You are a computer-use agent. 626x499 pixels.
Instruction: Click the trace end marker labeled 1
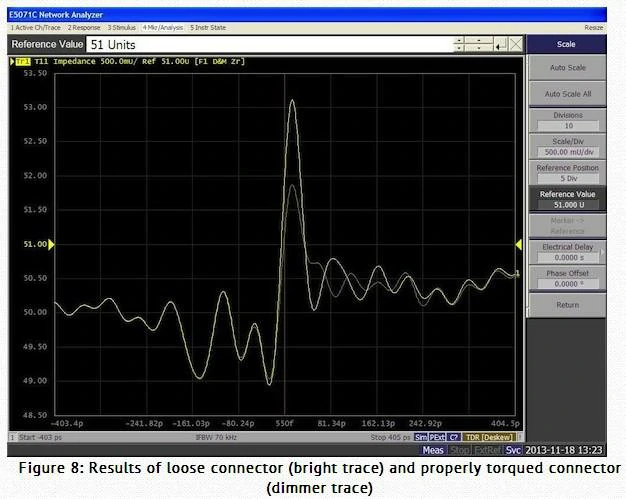pyautogui.click(x=518, y=273)
